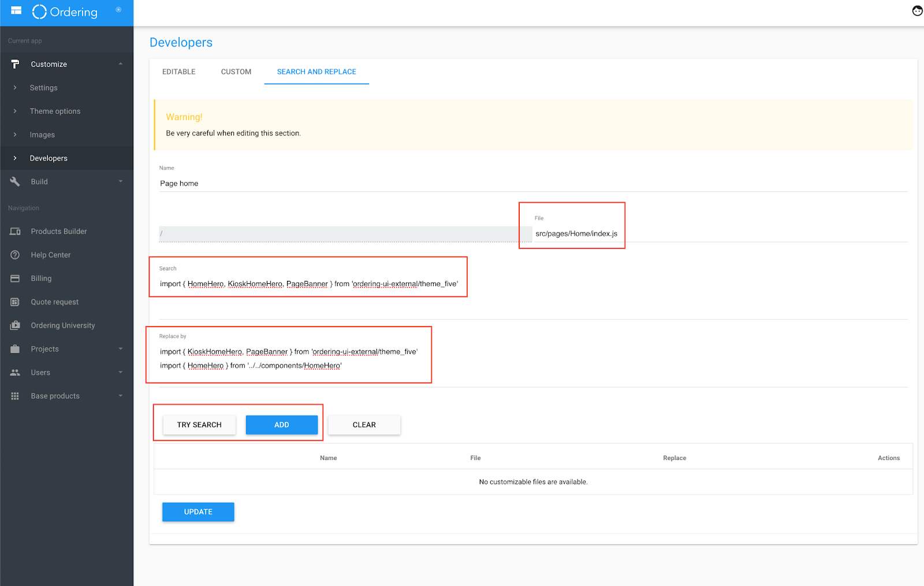Viewport: 924px width, 586px height.
Task: Click the paint roller Customize icon
Action: click(x=15, y=64)
